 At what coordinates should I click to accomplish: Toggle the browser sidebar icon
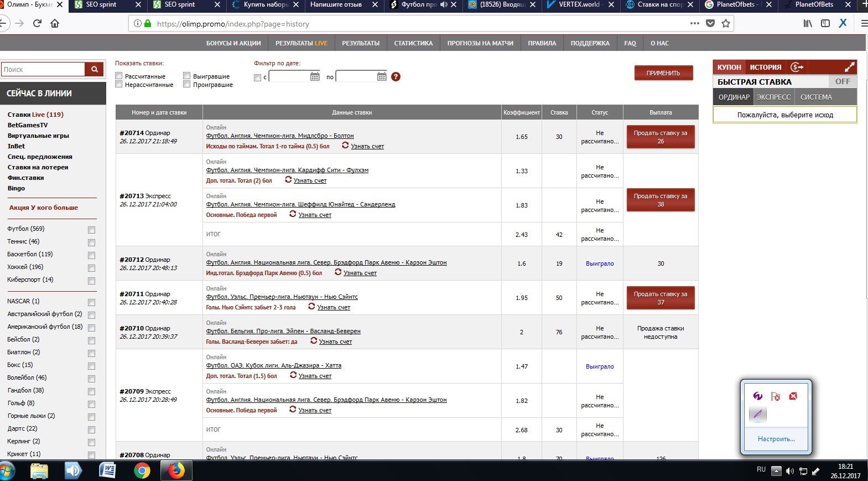pyautogui.click(x=825, y=23)
